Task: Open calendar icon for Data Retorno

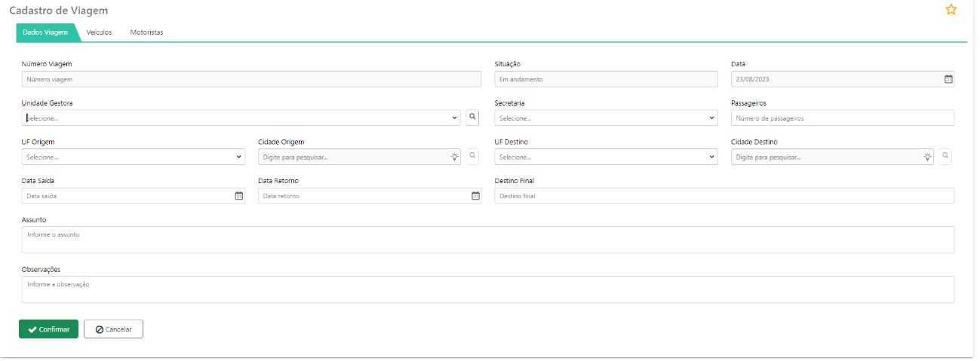Action: click(475, 196)
